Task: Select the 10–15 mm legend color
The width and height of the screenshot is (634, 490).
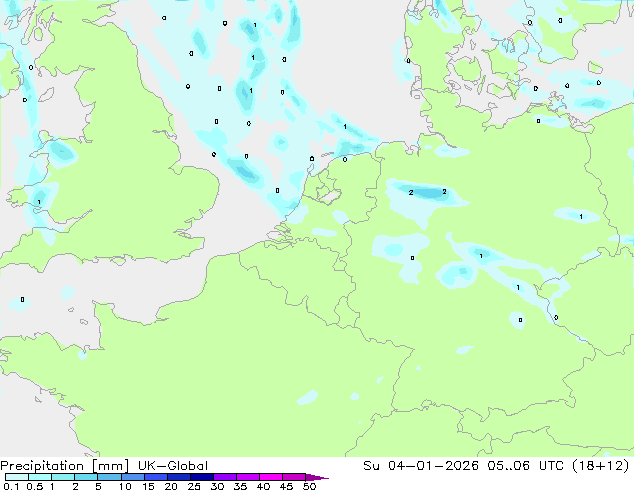Action: click(x=132, y=477)
